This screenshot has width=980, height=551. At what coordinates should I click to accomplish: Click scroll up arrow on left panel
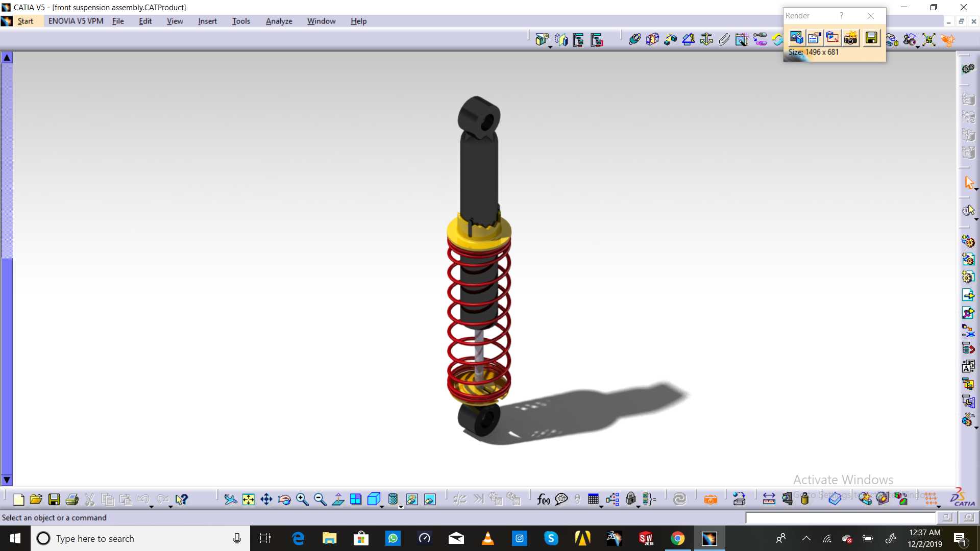click(7, 58)
